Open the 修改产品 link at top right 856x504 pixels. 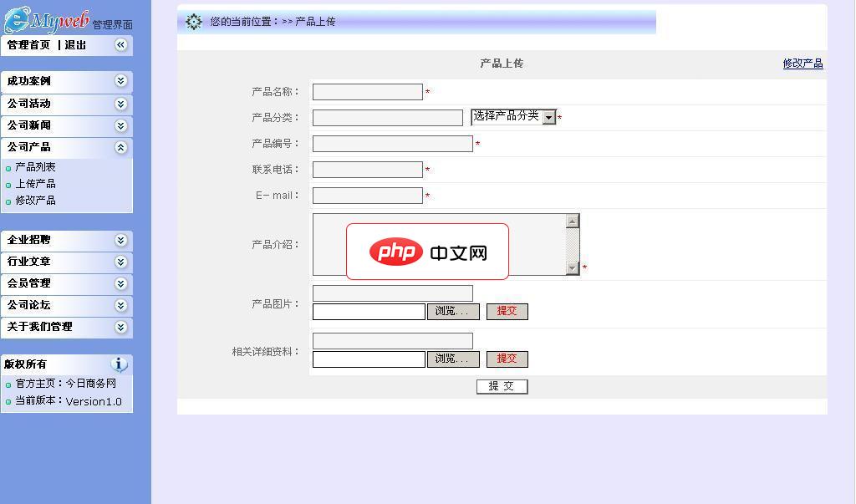pos(802,64)
